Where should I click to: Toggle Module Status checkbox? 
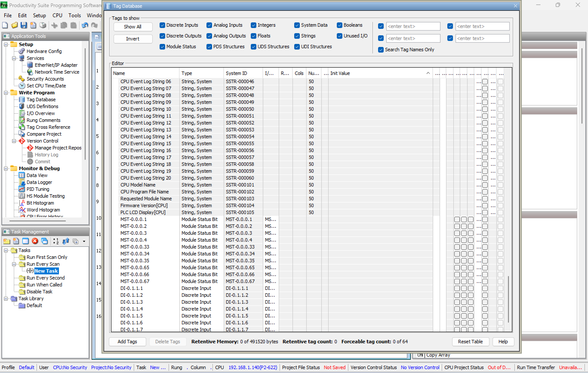pos(162,47)
